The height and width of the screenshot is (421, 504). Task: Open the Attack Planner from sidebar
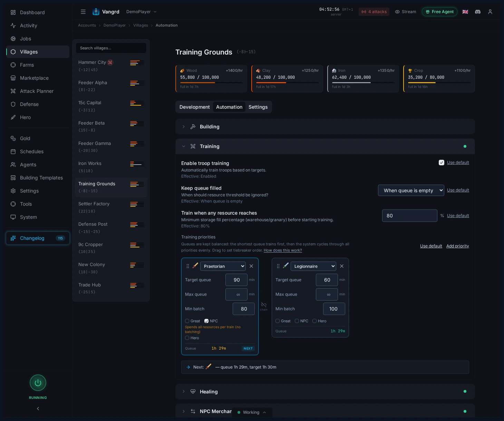[x=13, y=91]
